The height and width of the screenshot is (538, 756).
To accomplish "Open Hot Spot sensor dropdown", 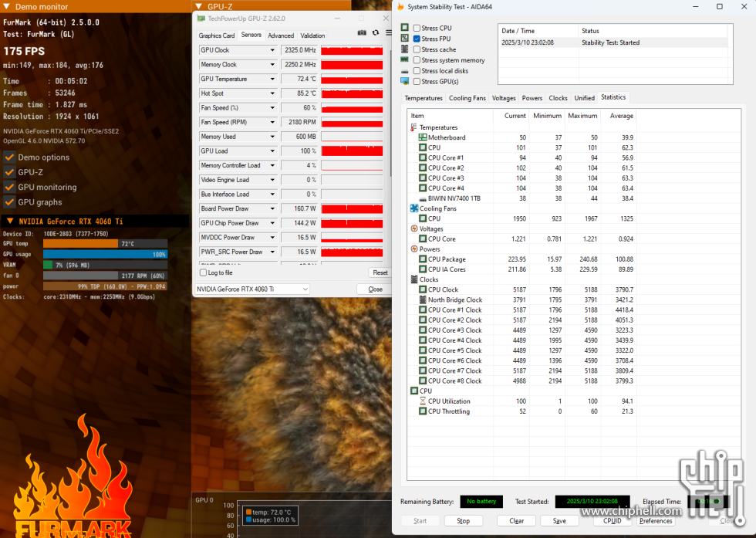I will point(272,93).
